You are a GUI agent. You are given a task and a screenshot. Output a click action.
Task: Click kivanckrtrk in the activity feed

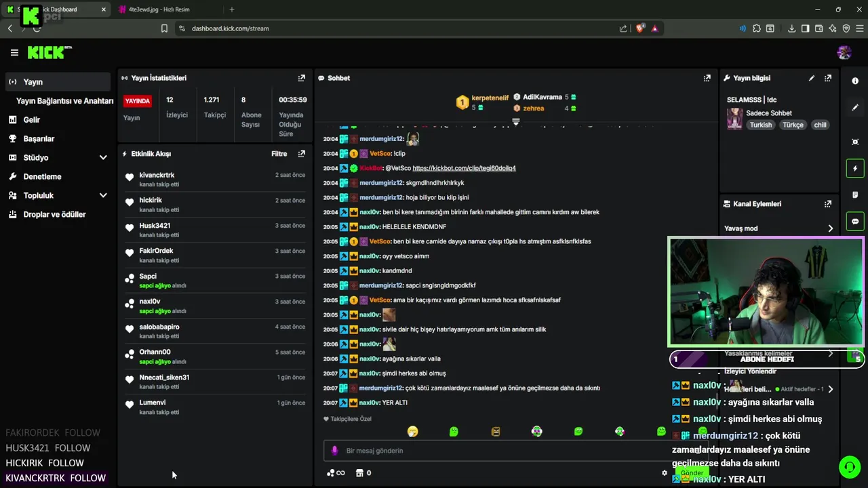pyautogui.click(x=157, y=176)
